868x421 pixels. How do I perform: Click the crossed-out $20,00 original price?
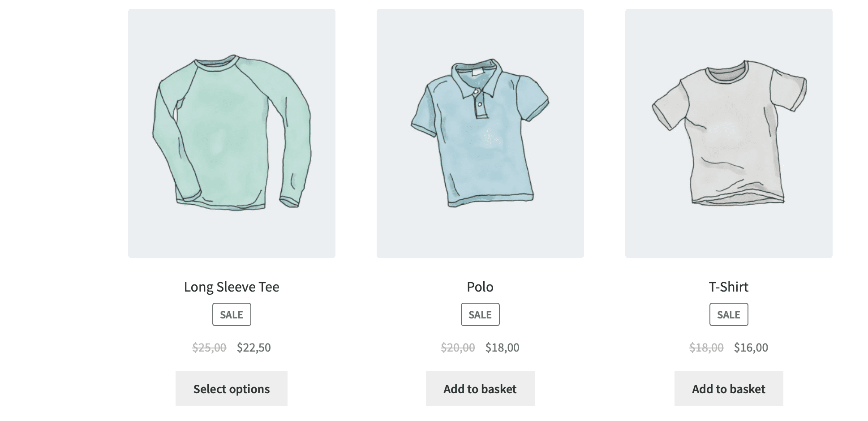click(458, 348)
